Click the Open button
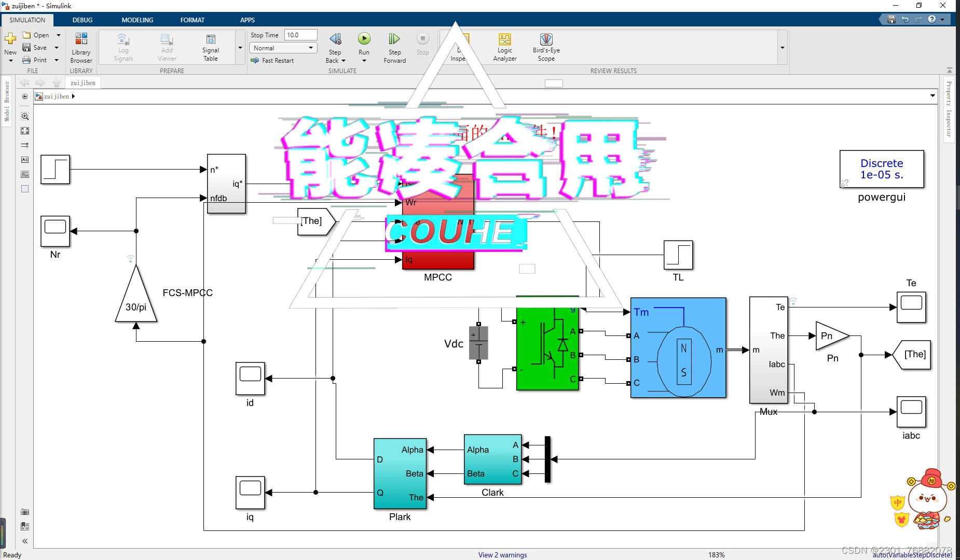 36,35
